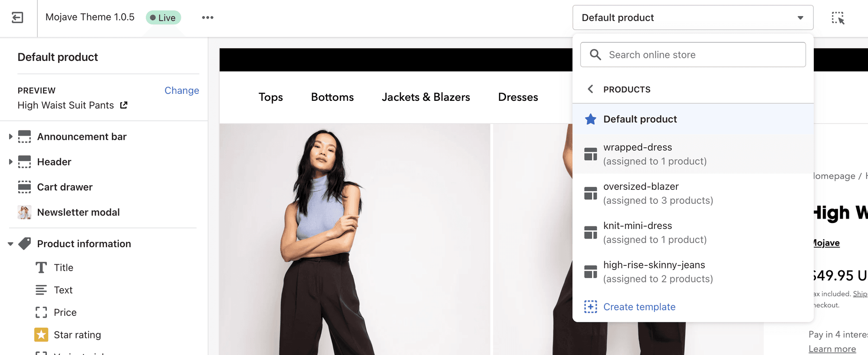Click the wrapped-dress template icon
Image resolution: width=868 pixels, height=355 pixels.
click(590, 154)
